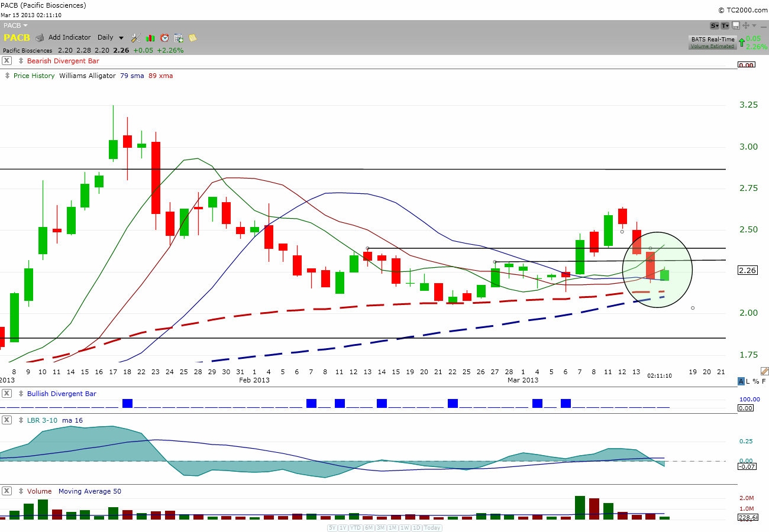
Task: Click the 89 xma indicator label
Action: [x=161, y=76]
